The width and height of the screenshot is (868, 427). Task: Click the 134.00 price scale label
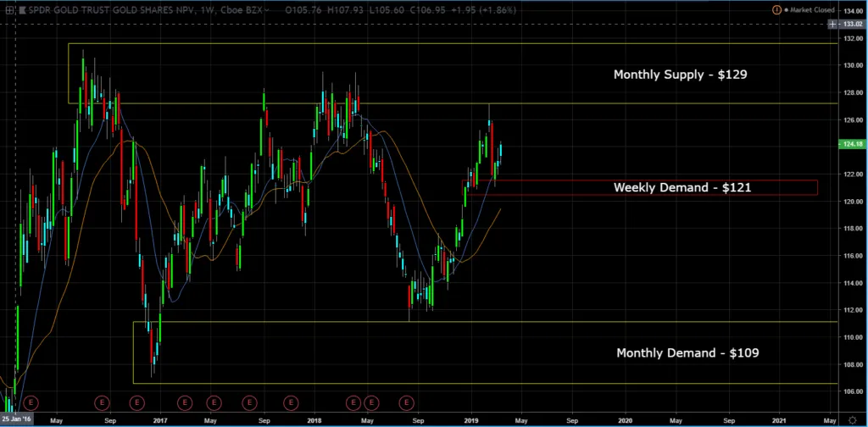[853, 11]
